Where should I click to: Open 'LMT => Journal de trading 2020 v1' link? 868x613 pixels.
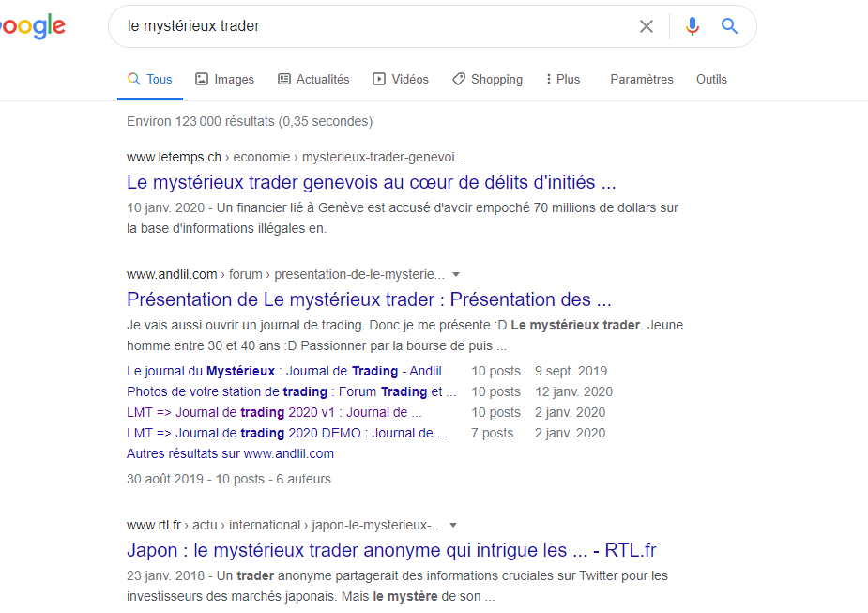[x=274, y=412]
